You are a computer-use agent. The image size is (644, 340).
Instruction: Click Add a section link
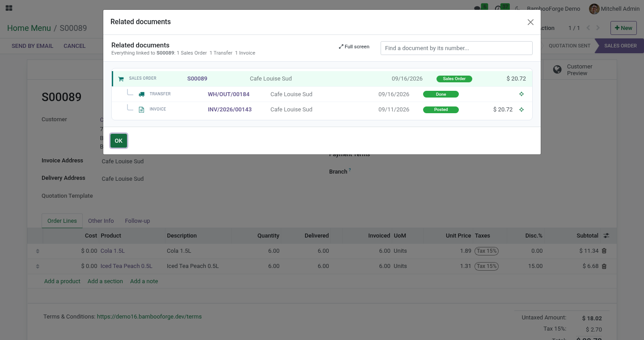(x=105, y=281)
